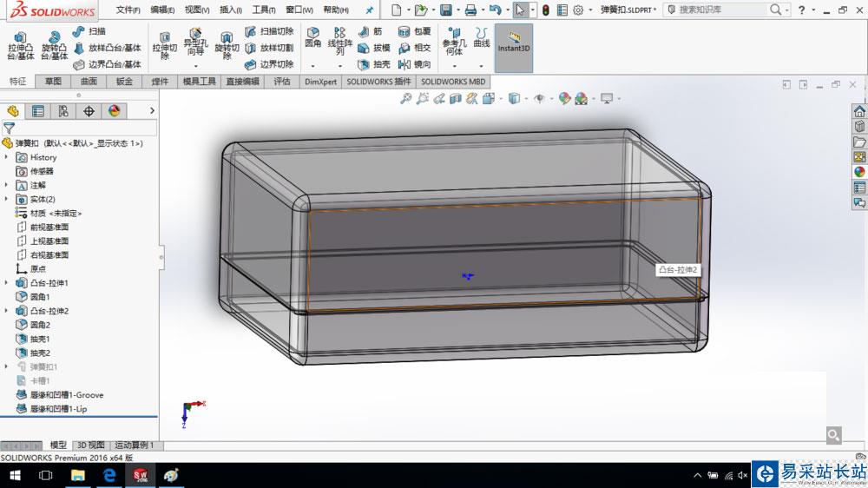This screenshot has height=488, width=868.
Task: Switch to the 钣金 (Sheet Metal) tab
Action: 124,82
